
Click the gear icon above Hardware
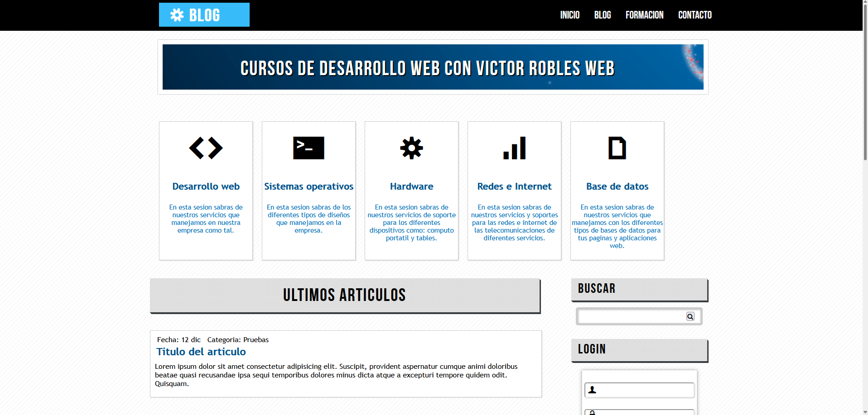(411, 148)
